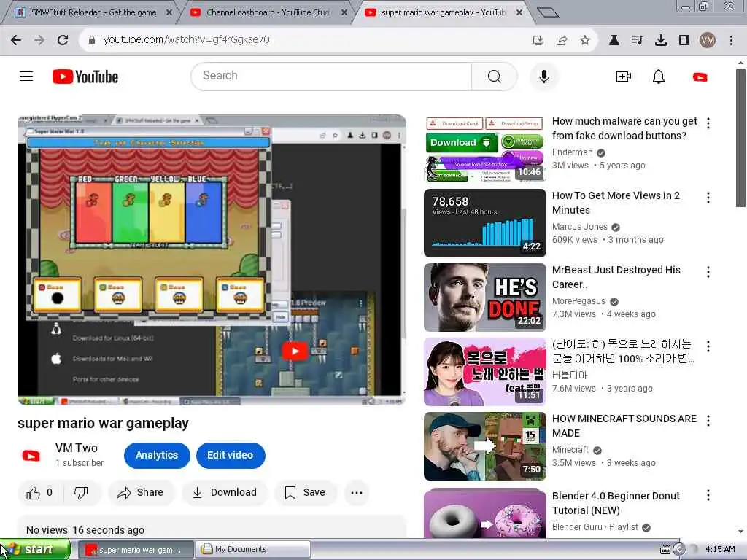This screenshot has width=747, height=560.
Task: Go forward with the browser forward arrow
Action: [39, 40]
